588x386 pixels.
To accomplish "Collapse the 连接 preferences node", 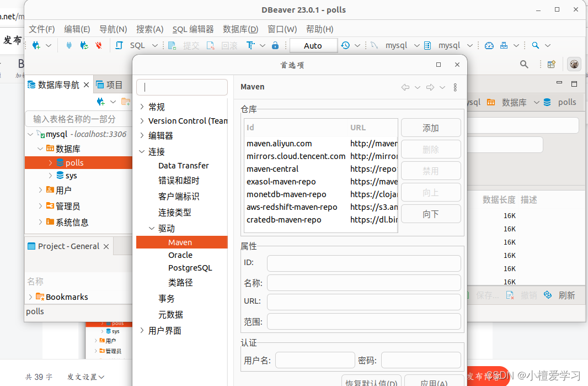I will [x=142, y=152].
